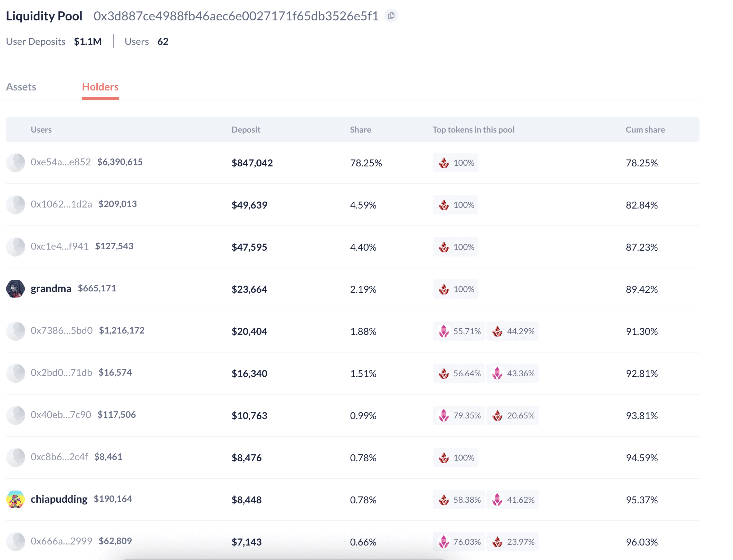The width and height of the screenshot is (733, 560).
Task: Open the chiapudding user link
Action: (59, 499)
